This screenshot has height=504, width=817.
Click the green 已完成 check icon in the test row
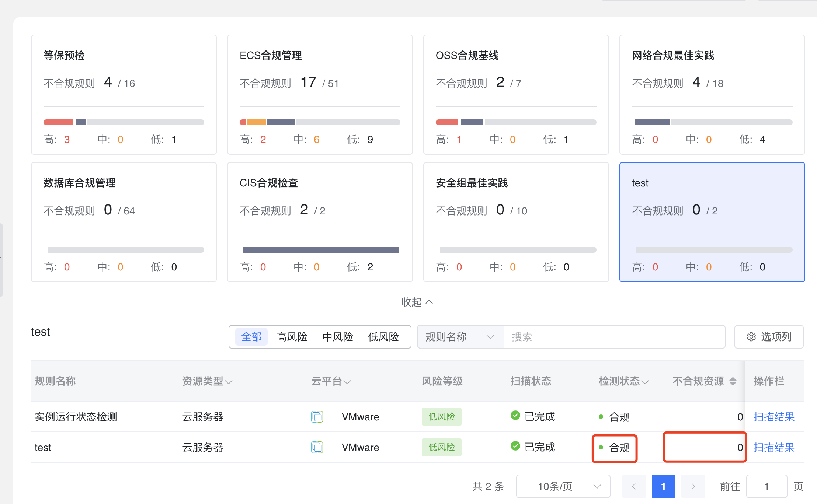(515, 446)
